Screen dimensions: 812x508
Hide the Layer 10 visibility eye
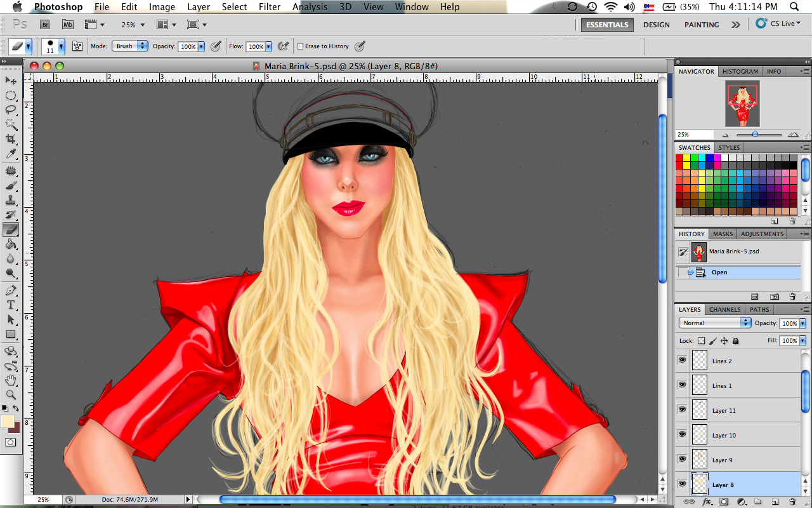pyautogui.click(x=682, y=435)
